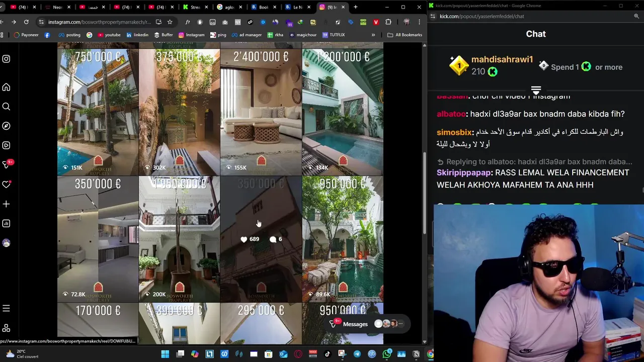
Task: Click Instagram logo at sidebar top
Action: click(x=6, y=59)
